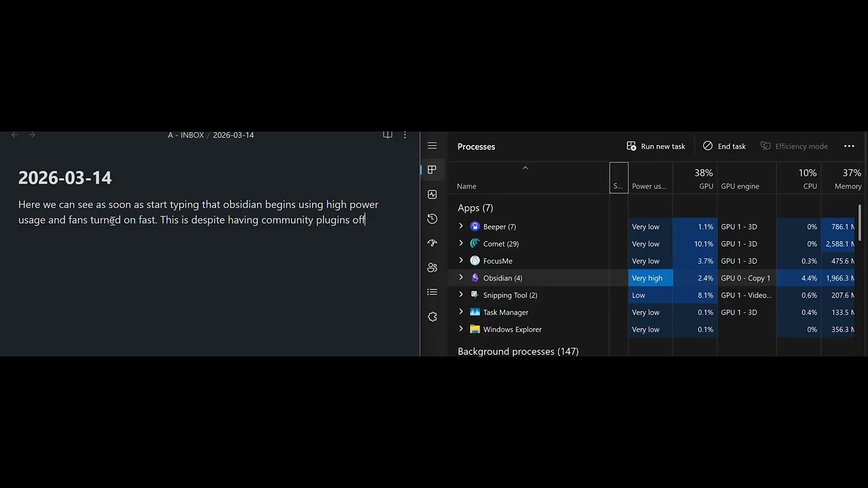Collapse sort chevron above Name column
The width and height of the screenshot is (868, 488).
coord(525,167)
